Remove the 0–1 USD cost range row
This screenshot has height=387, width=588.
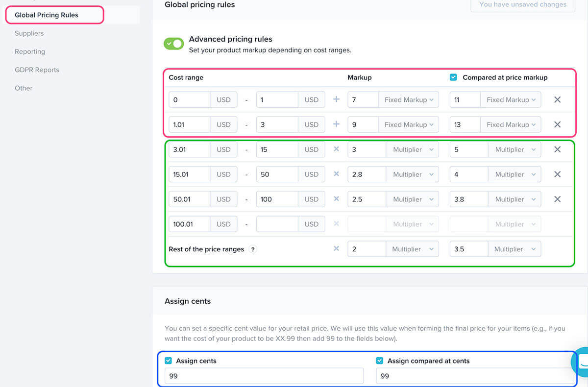(x=557, y=99)
